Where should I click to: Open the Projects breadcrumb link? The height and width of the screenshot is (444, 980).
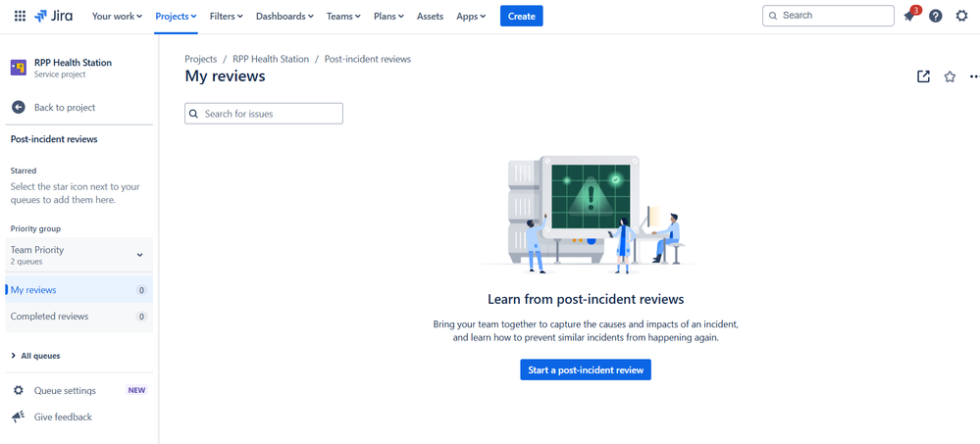coord(201,60)
